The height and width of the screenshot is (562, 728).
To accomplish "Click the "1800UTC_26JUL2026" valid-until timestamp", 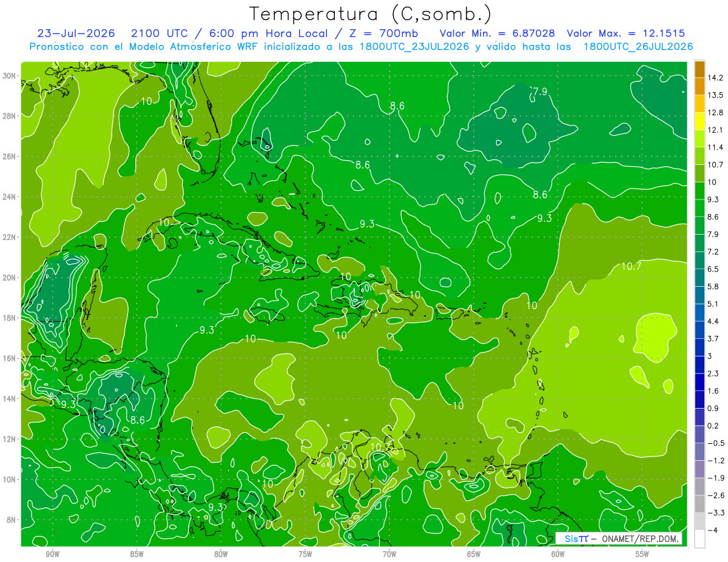I will click(x=638, y=47).
